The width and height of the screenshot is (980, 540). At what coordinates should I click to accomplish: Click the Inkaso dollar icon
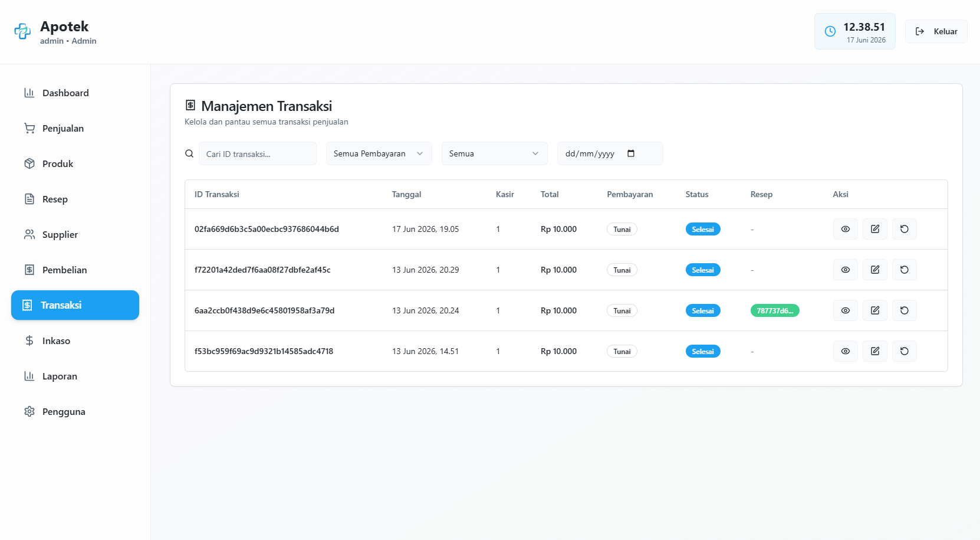click(29, 341)
